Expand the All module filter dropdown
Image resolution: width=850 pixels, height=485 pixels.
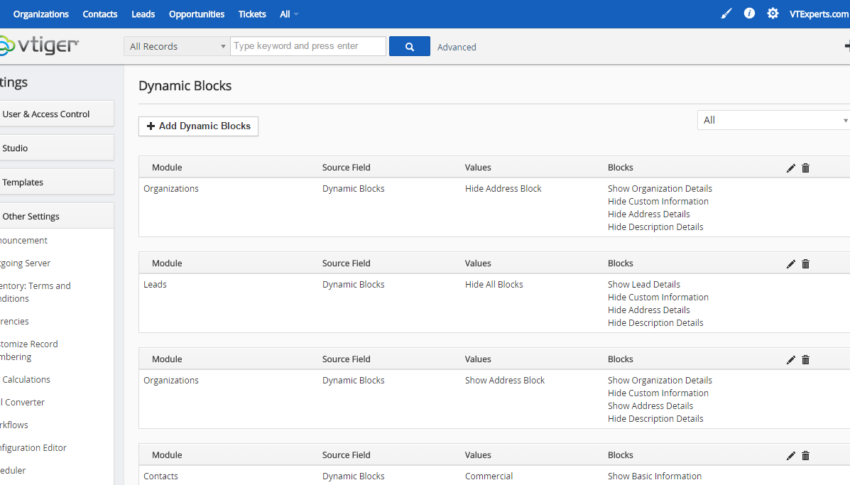(x=774, y=120)
